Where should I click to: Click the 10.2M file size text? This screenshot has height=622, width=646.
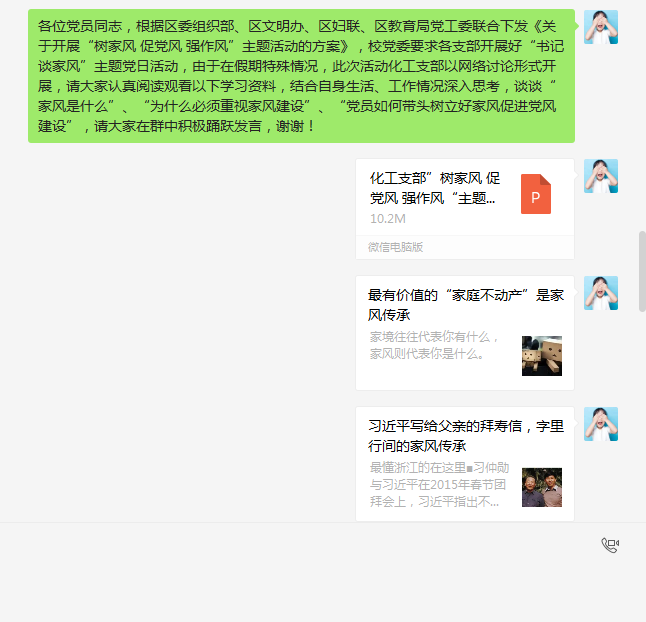tap(388, 219)
